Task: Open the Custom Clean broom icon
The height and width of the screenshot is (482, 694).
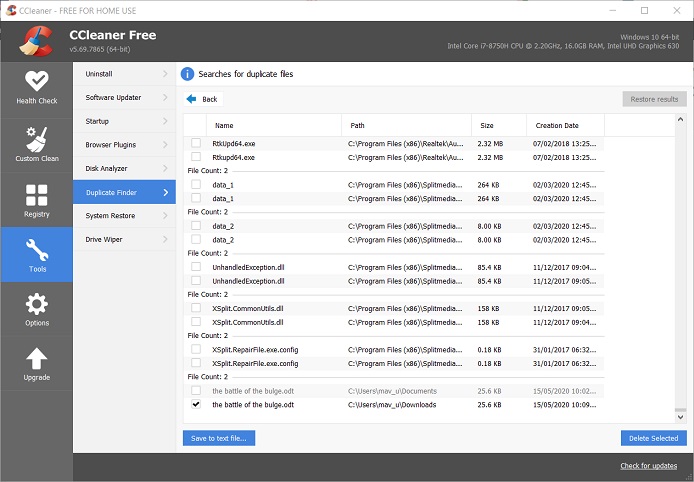Action: 36,139
